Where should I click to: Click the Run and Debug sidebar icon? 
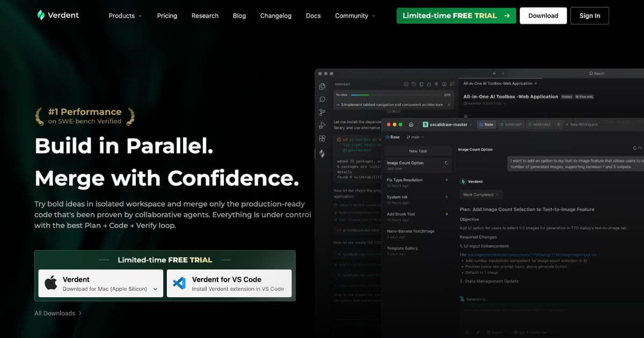point(322,125)
